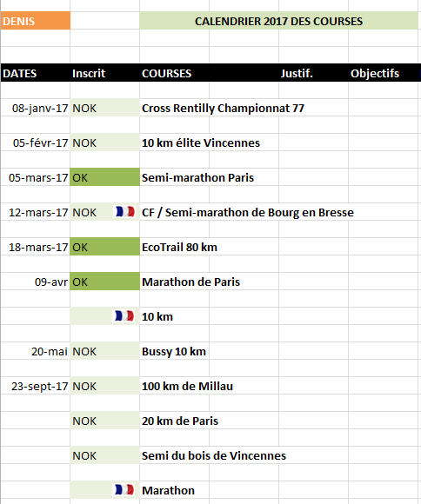Image resolution: width=421 pixels, height=504 pixels.
Task: Click the 08-janv-17 date cell
Action: click(36, 108)
